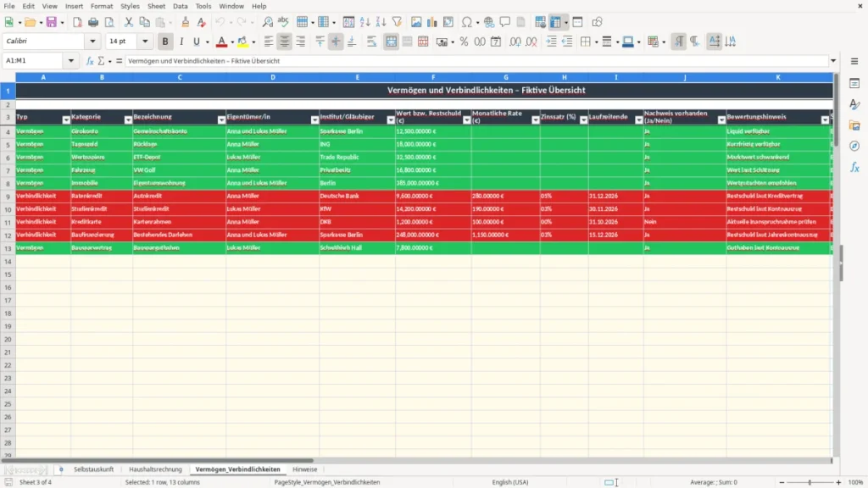868x488 pixels.
Task: Toggle Italic formatting
Action: pyautogui.click(x=181, y=42)
